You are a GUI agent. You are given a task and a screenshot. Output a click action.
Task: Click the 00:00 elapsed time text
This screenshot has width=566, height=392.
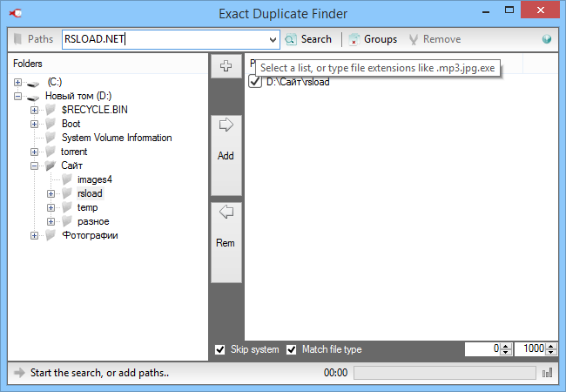tap(336, 373)
